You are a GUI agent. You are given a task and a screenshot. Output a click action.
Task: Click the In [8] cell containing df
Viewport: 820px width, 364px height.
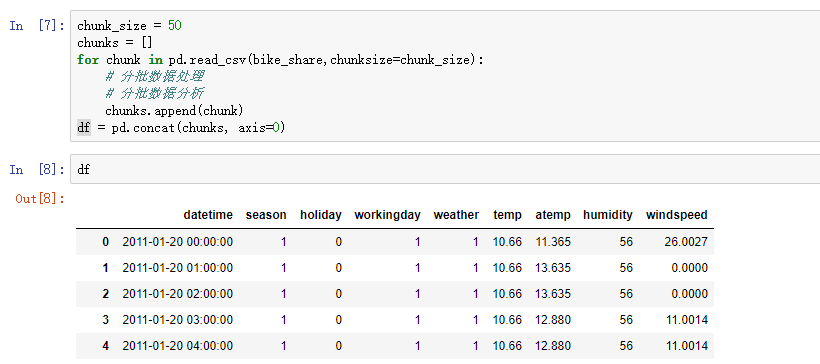[445, 169]
